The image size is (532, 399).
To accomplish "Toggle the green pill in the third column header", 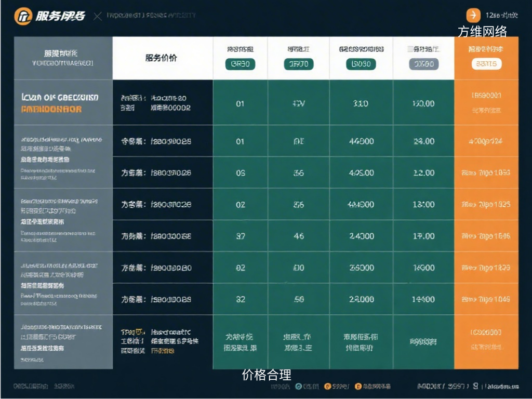I will point(361,64).
